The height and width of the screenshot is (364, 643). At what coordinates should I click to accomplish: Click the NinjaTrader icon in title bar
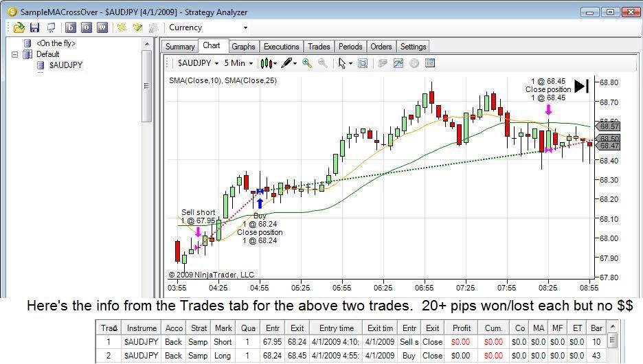[12, 12]
